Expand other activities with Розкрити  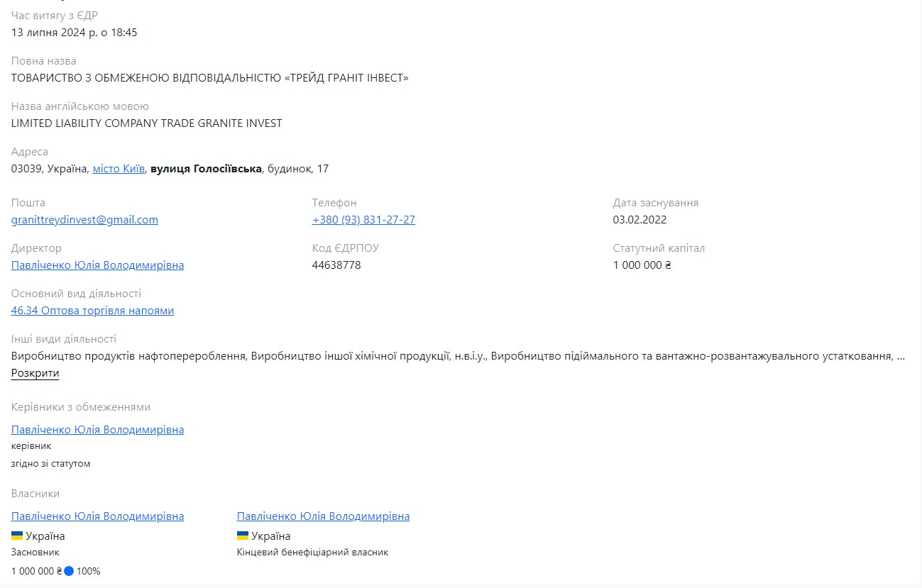(35, 373)
